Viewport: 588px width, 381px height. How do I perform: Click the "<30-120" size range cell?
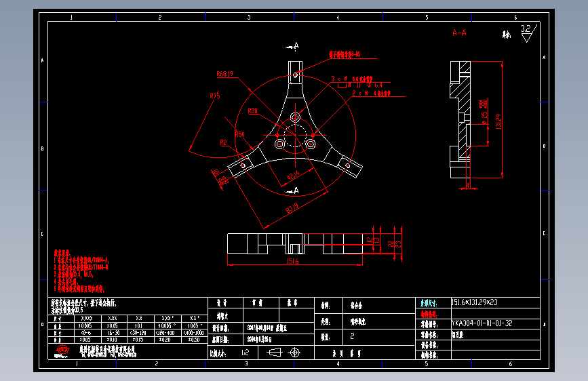click(x=138, y=333)
